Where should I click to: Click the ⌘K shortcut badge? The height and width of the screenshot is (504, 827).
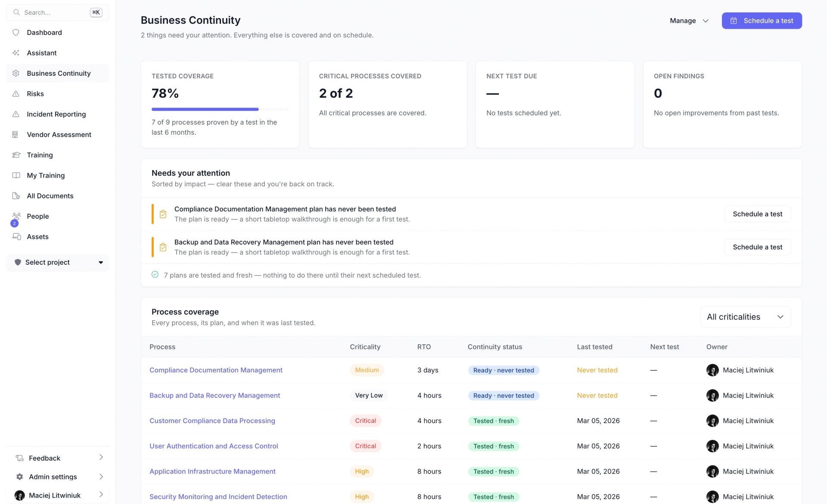click(x=96, y=12)
